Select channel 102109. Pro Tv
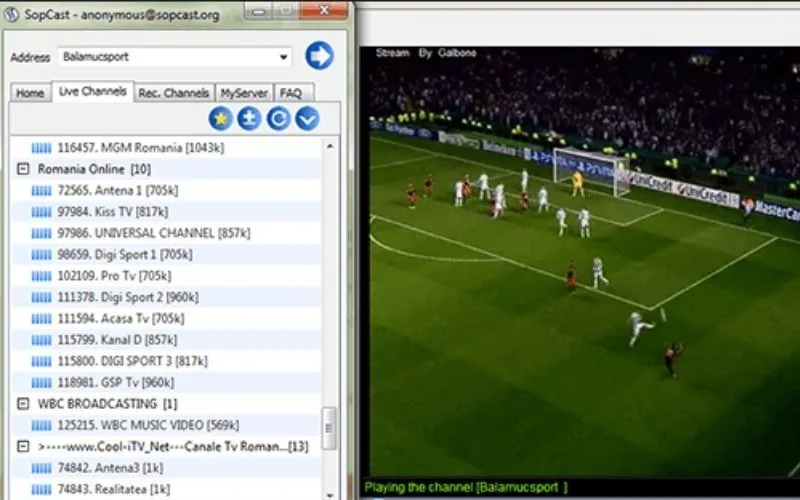800x500 pixels. click(114, 276)
